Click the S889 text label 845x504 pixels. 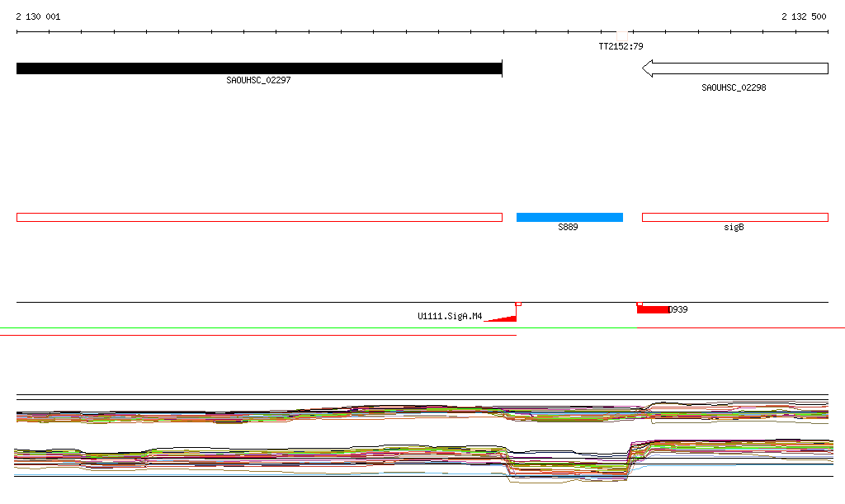coord(568,227)
